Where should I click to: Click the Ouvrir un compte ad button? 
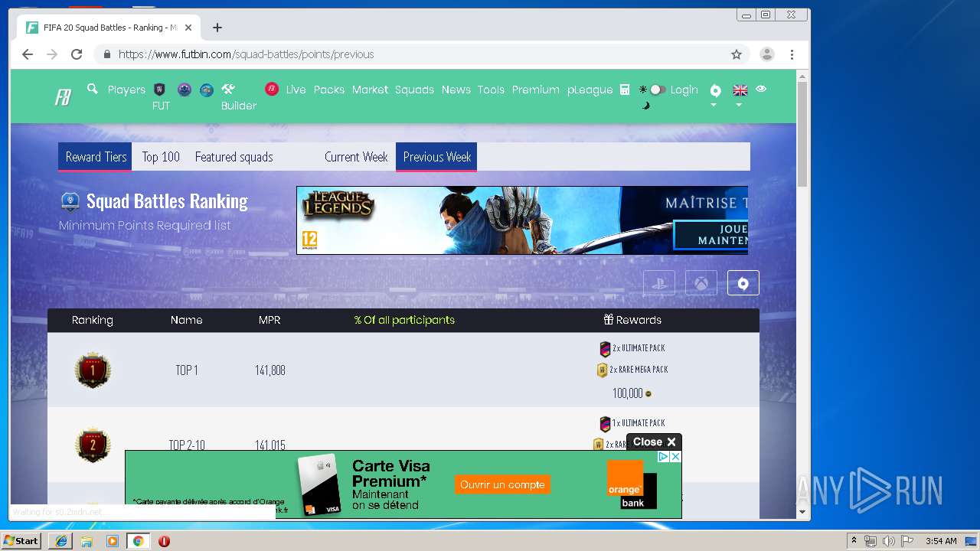point(502,484)
